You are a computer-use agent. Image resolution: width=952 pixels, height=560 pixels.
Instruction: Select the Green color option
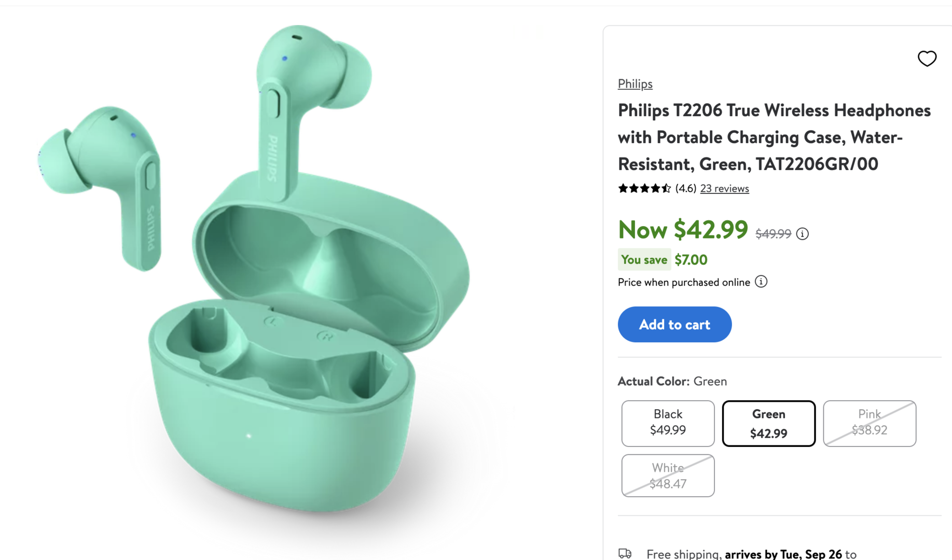(x=768, y=423)
